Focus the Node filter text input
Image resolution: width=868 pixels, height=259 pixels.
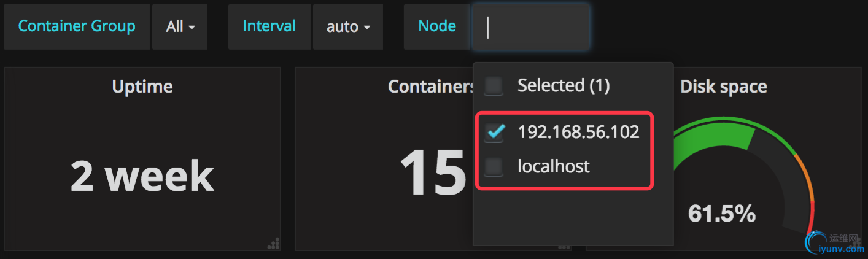(x=531, y=27)
